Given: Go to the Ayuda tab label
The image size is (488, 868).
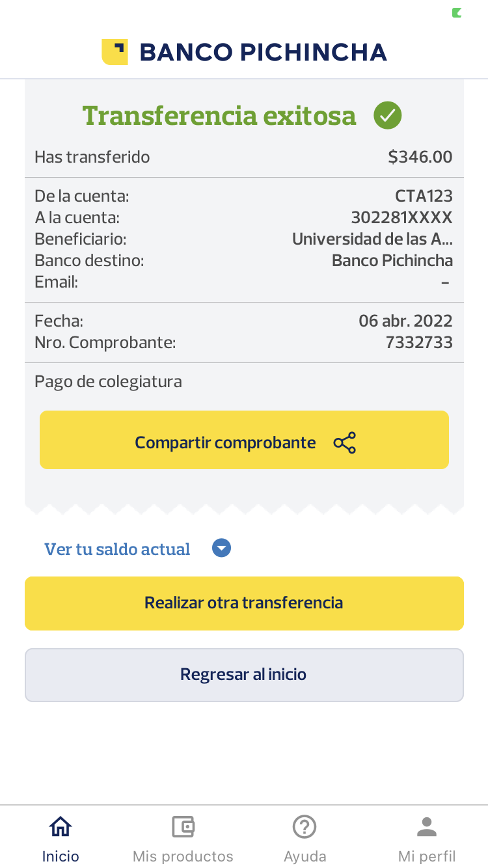Looking at the screenshot, I should click(x=305, y=856).
